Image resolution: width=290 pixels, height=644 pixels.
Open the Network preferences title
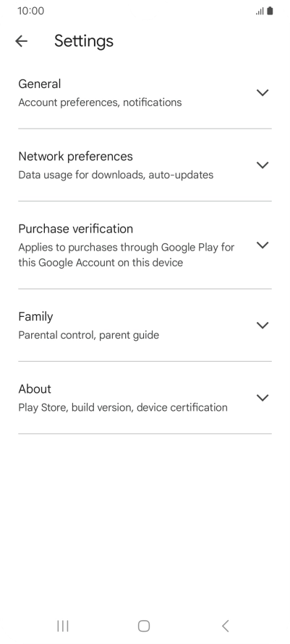click(76, 157)
